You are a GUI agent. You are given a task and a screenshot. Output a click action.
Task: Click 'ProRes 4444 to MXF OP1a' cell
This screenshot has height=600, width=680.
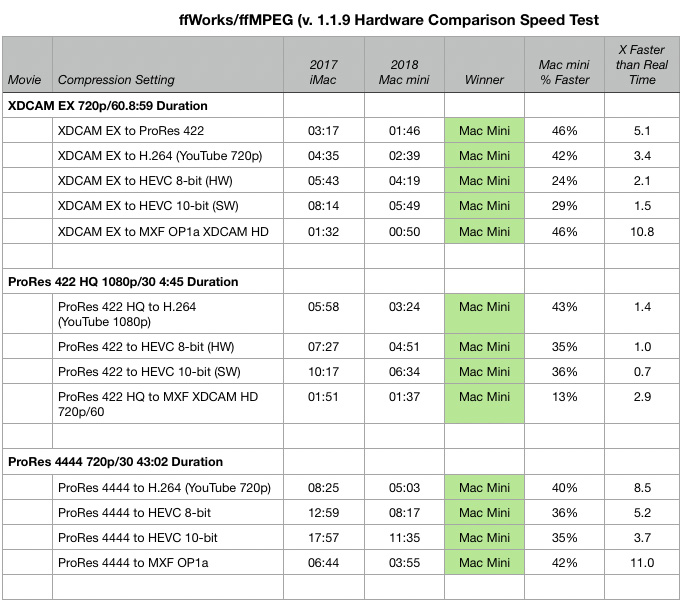point(168,562)
